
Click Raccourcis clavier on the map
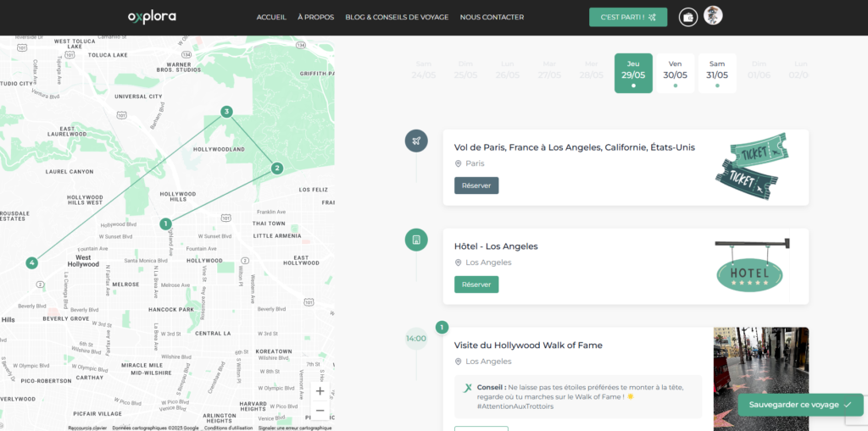87,428
